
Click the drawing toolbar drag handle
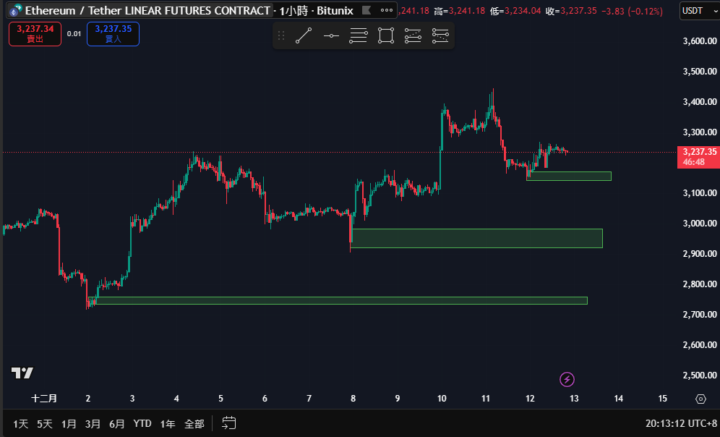click(x=281, y=35)
